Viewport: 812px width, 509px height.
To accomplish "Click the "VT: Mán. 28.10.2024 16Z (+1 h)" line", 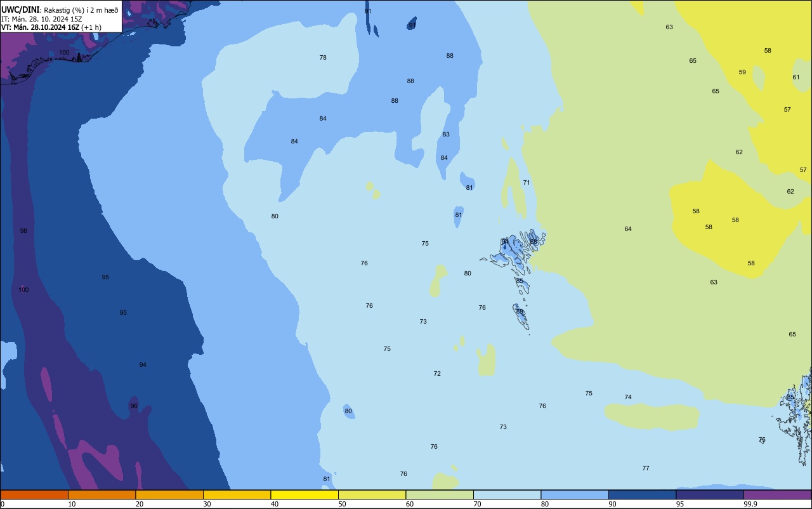I will tap(51, 27).
